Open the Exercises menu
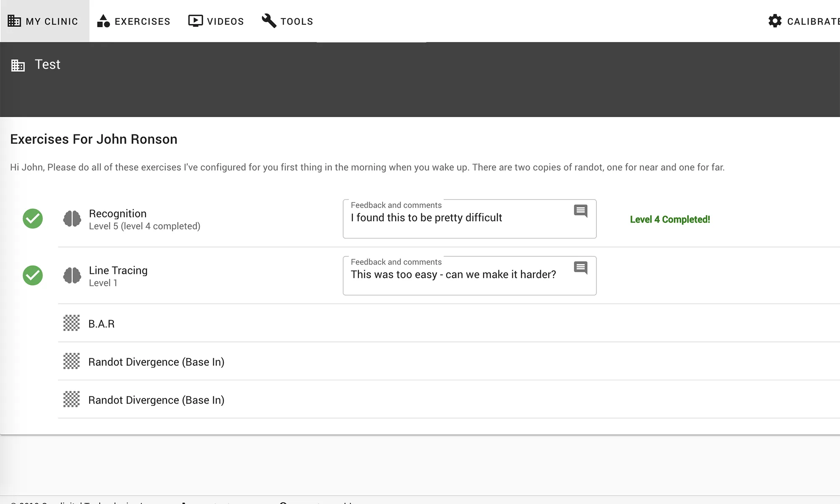The width and height of the screenshot is (840, 504). [134, 21]
